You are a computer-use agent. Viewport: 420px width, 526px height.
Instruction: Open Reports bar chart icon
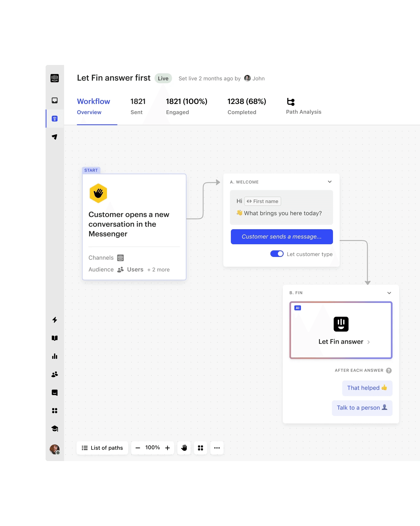click(55, 356)
